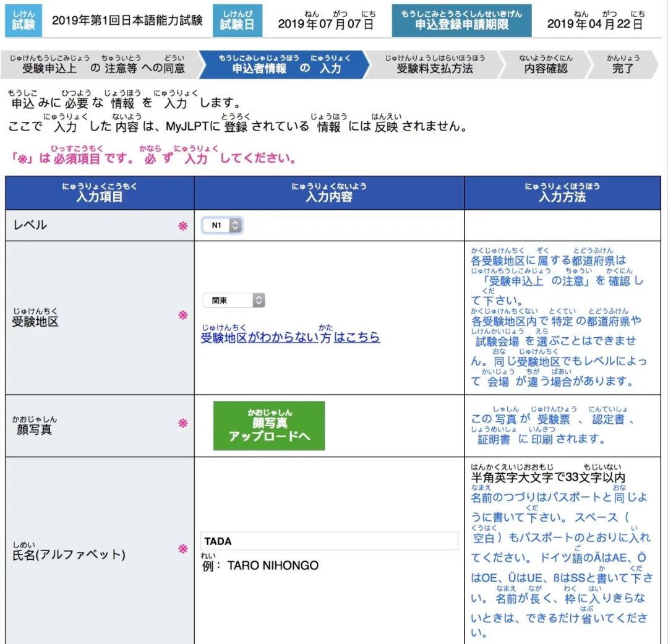The height and width of the screenshot is (644, 668).
Task: Select the blue 試験 badge icon
Action: [23, 20]
